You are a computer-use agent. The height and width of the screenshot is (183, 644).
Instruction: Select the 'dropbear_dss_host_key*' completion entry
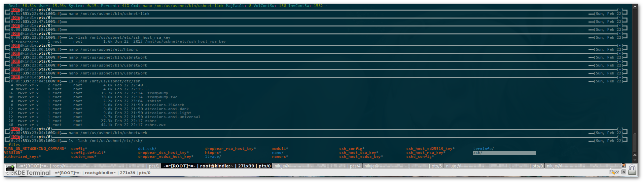pyautogui.click(x=163, y=153)
